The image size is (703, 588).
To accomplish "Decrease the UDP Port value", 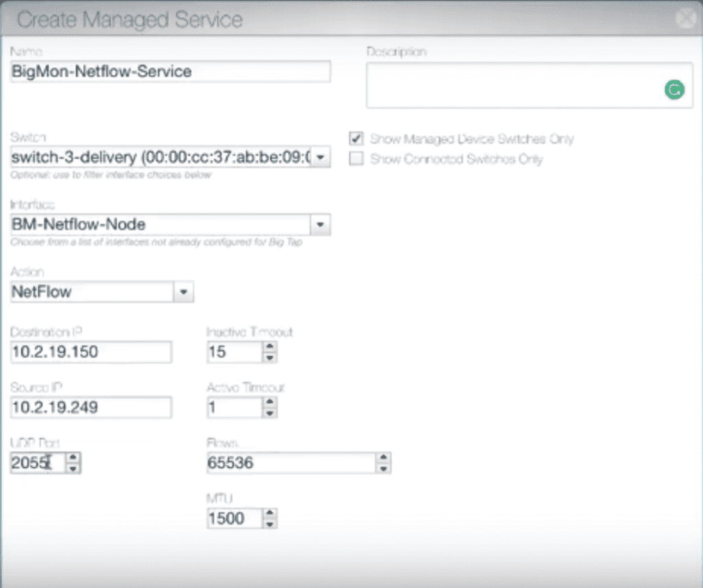I will (x=73, y=469).
